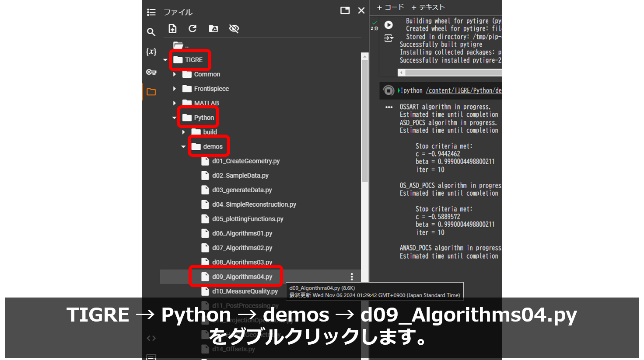Add a new text cell
The image size is (644, 360).
click(428, 7)
